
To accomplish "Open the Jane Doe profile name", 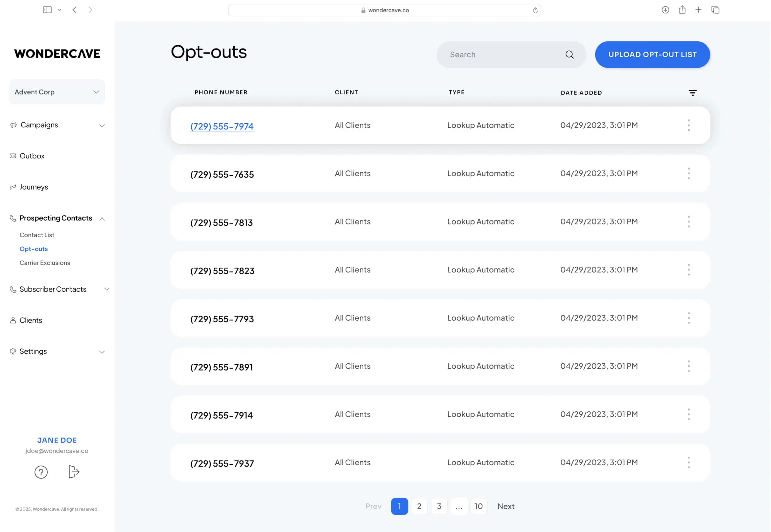I will (57, 440).
